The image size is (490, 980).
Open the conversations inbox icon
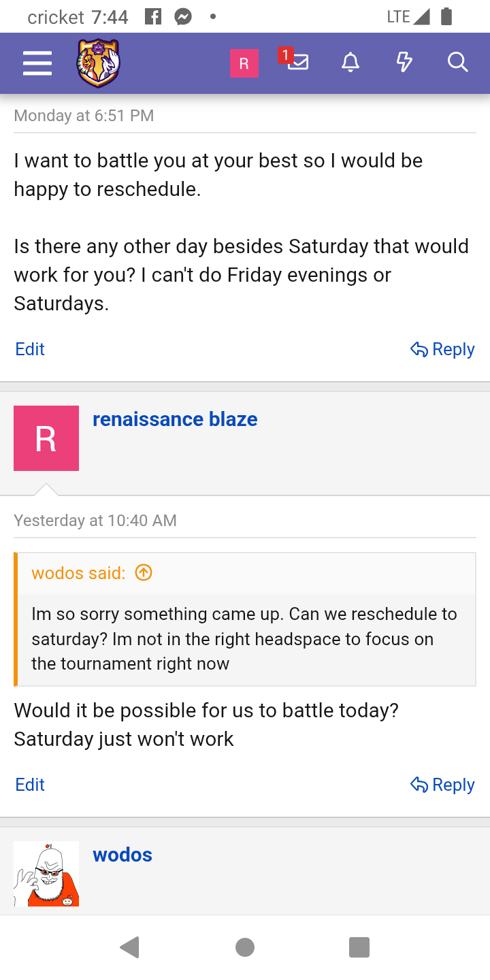point(297,62)
